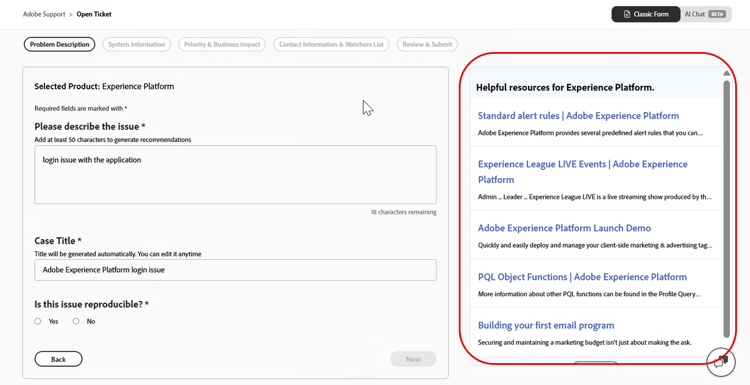The image size is (750, 385).
Task: Click the 'Case Title' label
Action: click(58, 241)
